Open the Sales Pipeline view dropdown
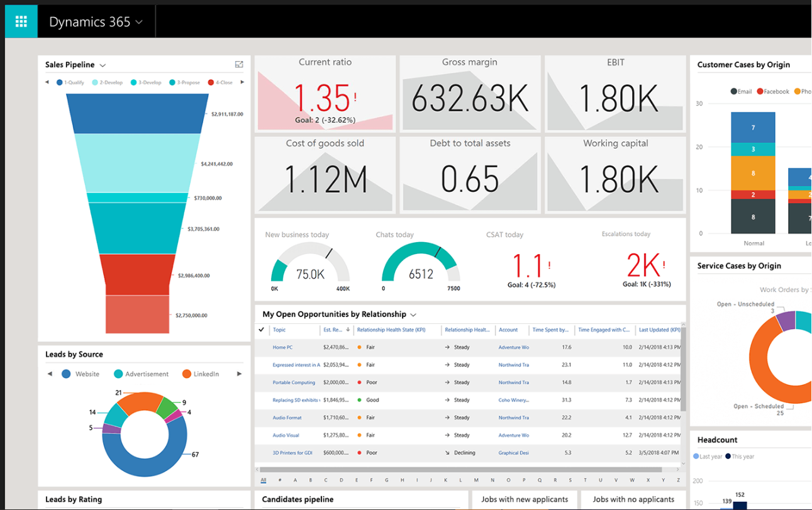The height and width of the screenshot is (510, 812). click(x=103, y=65)
